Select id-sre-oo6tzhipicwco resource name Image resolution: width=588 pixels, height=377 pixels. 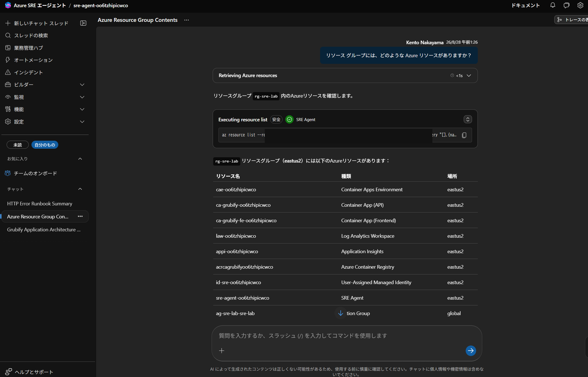pos(238,283)
